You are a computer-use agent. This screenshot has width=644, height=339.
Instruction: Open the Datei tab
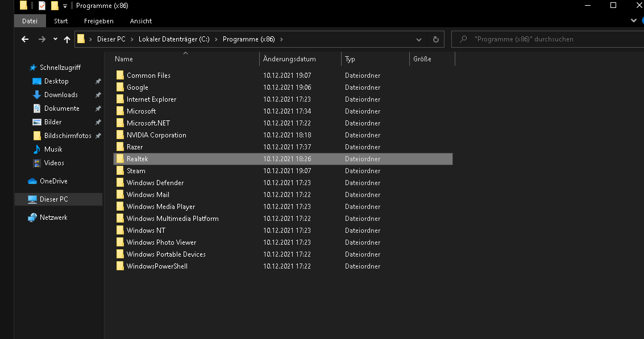point(30,21)
